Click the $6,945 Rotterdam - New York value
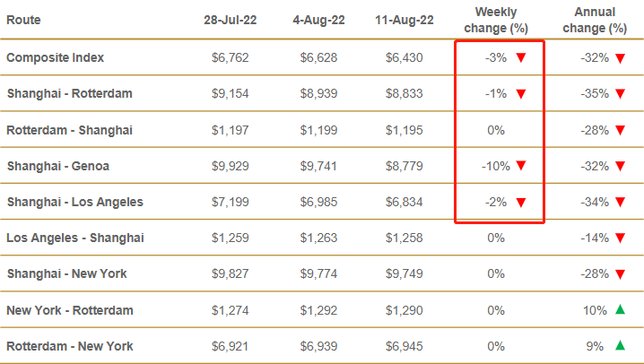This screenshot has width=644, height=364. (x=404, y=346)
